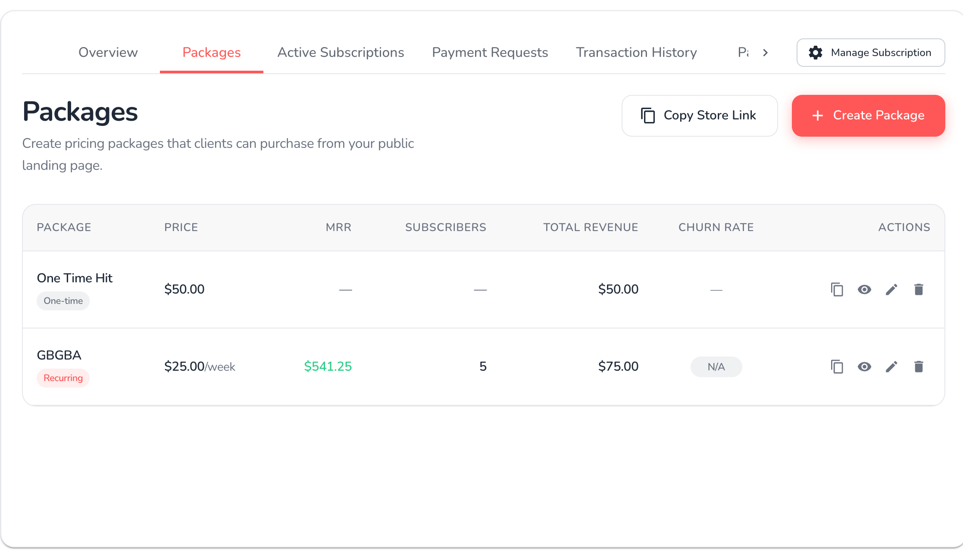963x560 pixels.
Task: Click the N/A churn rate badge
Action: [x=716, y=367]
